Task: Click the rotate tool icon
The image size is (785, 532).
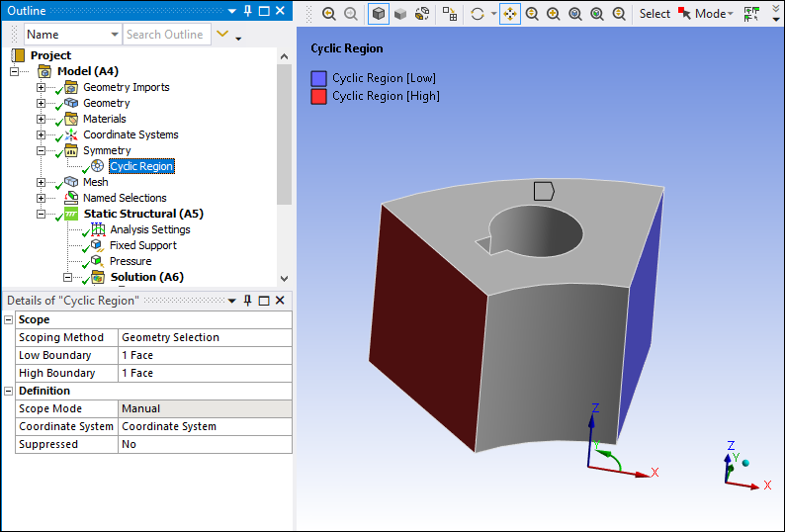Action: tap(478, 14)
